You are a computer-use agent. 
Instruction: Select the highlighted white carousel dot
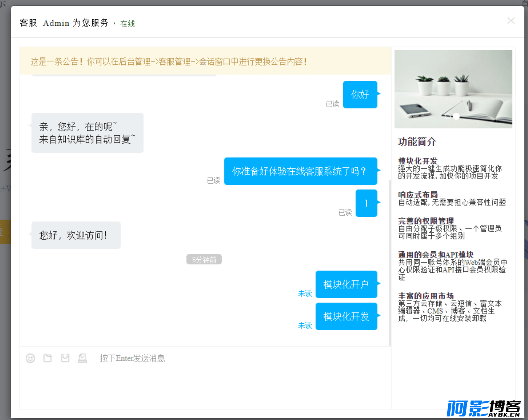456,116
